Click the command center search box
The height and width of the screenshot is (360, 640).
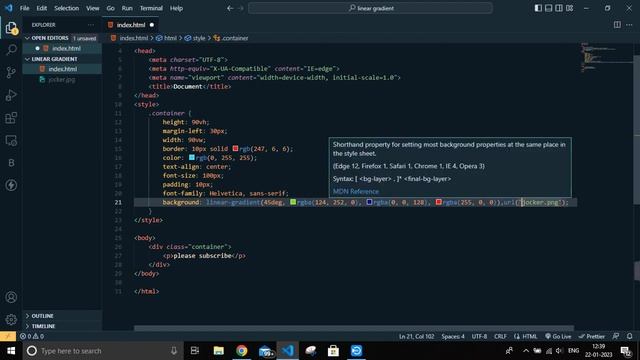coord(370,8)
